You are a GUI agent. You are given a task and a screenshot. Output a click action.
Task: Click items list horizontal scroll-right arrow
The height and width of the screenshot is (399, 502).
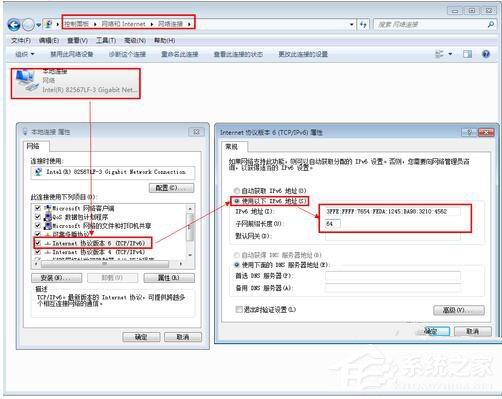pyautogui.click(x=181, y=264)
